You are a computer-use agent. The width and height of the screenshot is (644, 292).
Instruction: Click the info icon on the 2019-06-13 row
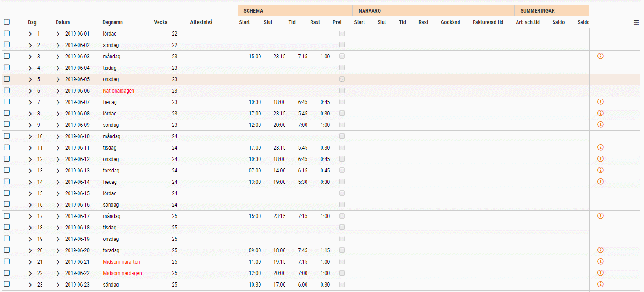[601, 170]
